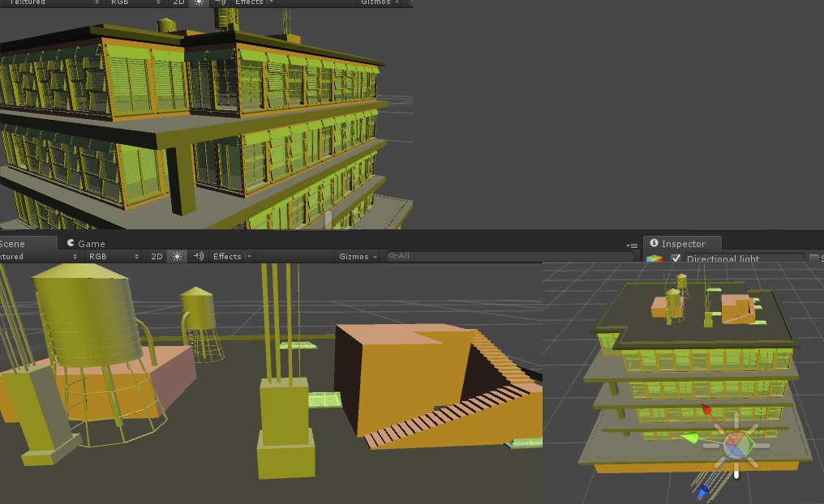Open Textured draw mode dropdown in top toolbar
This screenshot has height=504, width=824.
(x=53, y=2)
